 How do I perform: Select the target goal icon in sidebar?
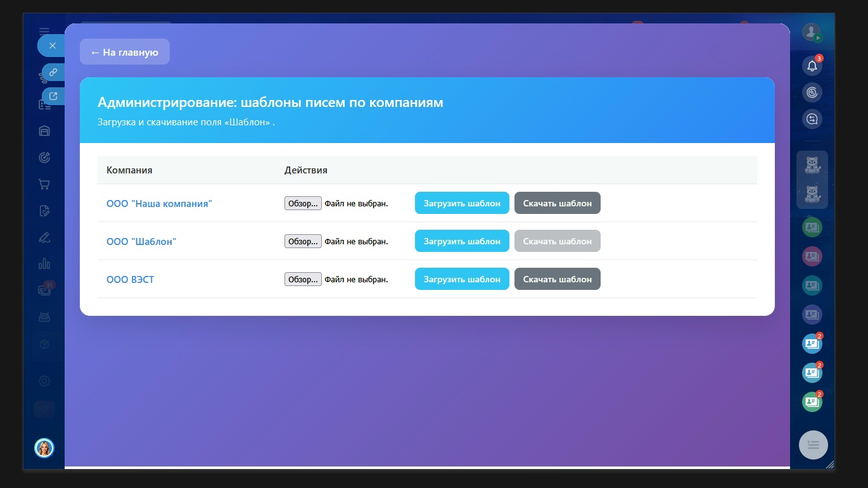[44, 158]
